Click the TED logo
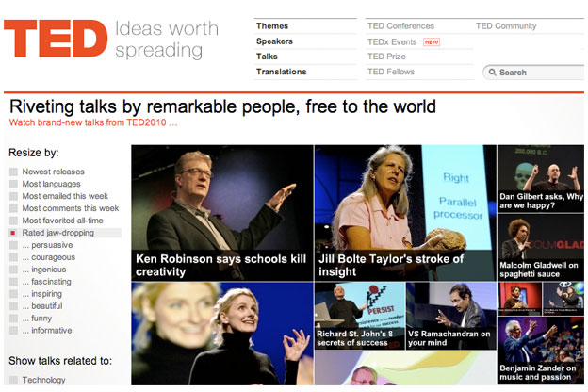This screenshot has height=392, width=588. [56, 39]
